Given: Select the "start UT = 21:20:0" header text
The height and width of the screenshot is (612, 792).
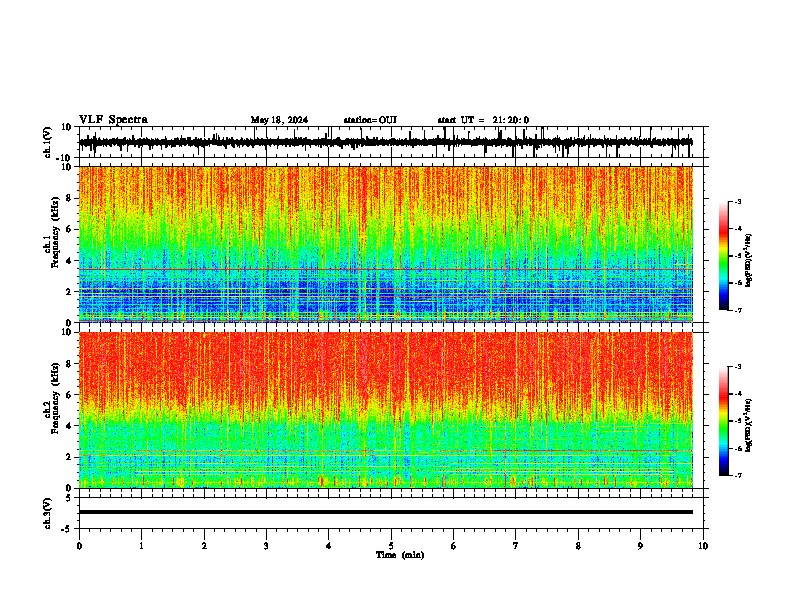Looking at the screenshot, I should tap(483, 120).
